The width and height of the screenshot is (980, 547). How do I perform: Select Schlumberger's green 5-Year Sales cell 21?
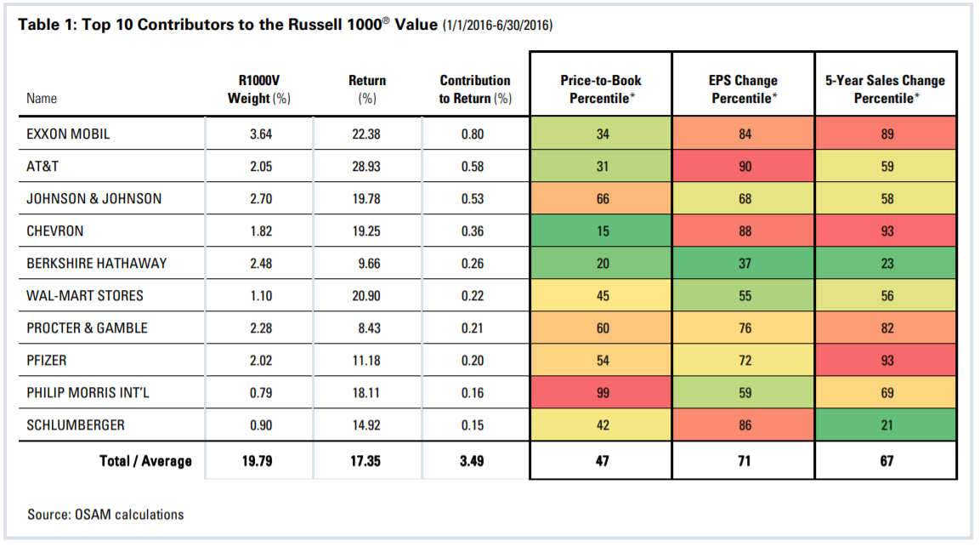tap(885, 424)
